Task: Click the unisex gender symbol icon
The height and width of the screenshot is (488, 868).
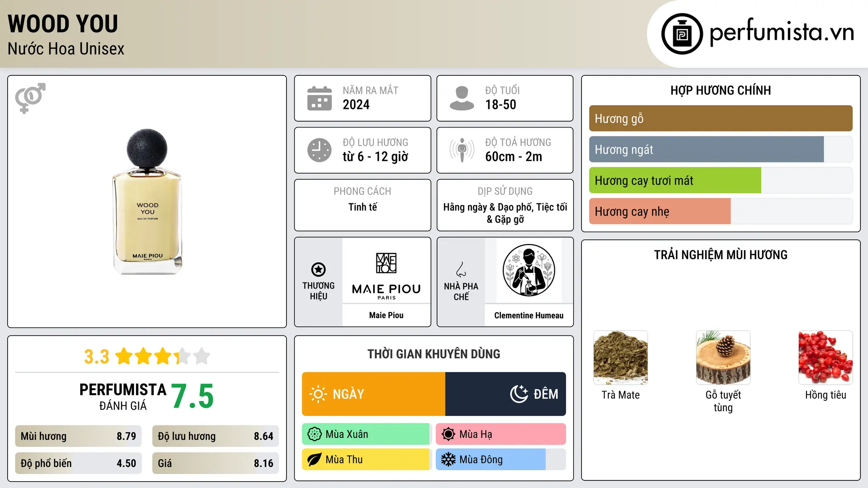Action: pyautogui.click(x=30, y=98)
